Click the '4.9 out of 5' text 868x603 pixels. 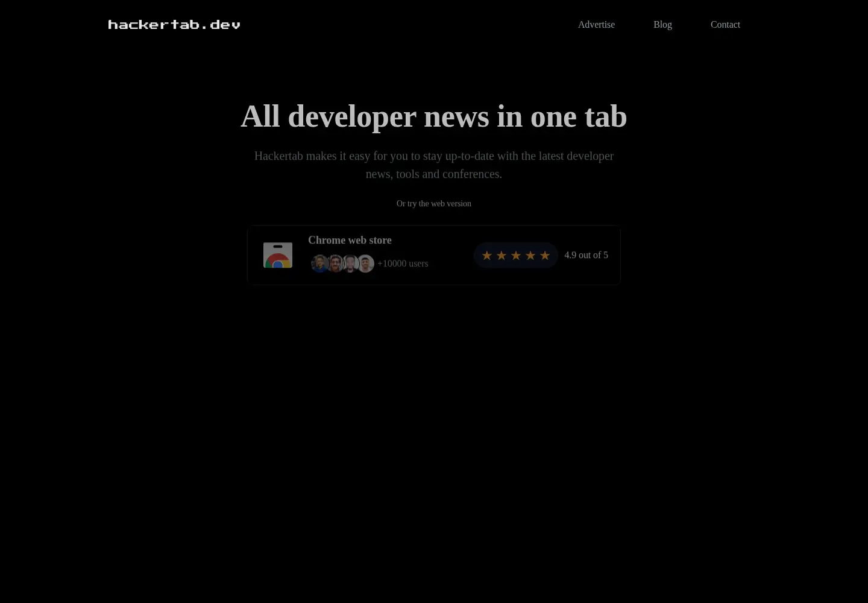[586, 255]
